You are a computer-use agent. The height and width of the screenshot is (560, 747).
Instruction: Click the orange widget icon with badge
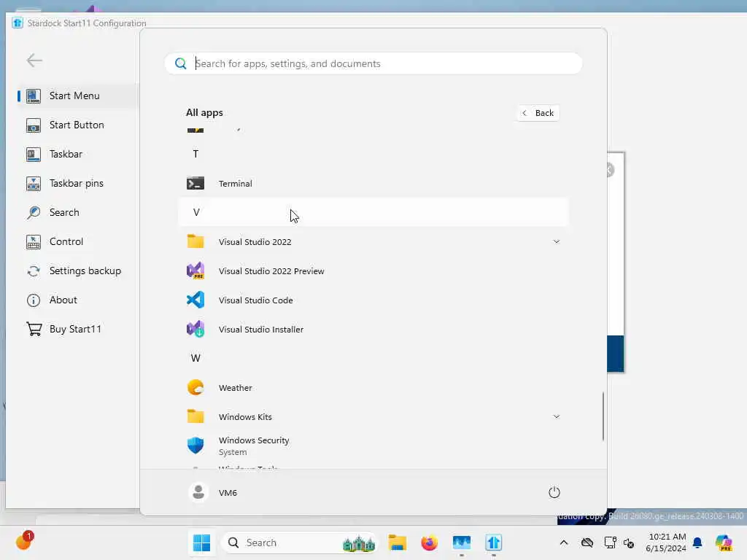pyautogui.click(x=24, y=541)
